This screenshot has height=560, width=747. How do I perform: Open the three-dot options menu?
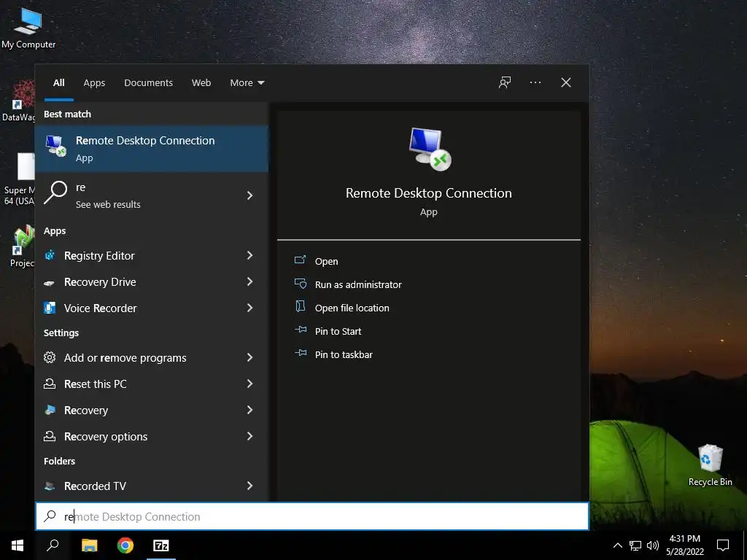(535, 83)
